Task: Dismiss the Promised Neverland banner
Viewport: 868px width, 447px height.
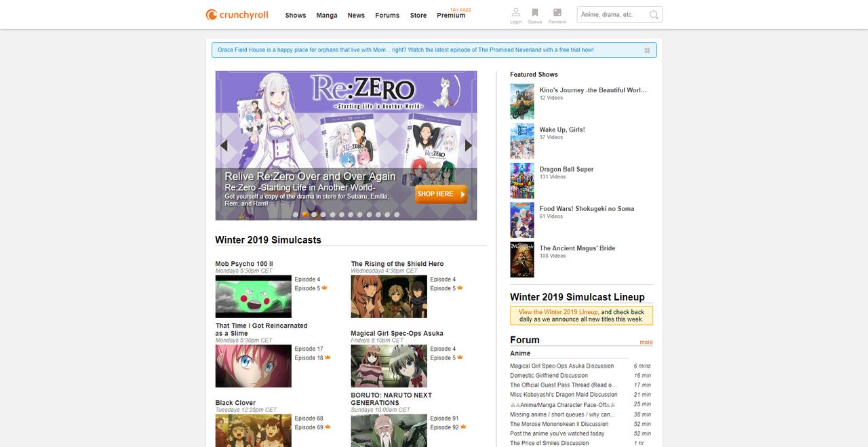Action: pos(647,50)
